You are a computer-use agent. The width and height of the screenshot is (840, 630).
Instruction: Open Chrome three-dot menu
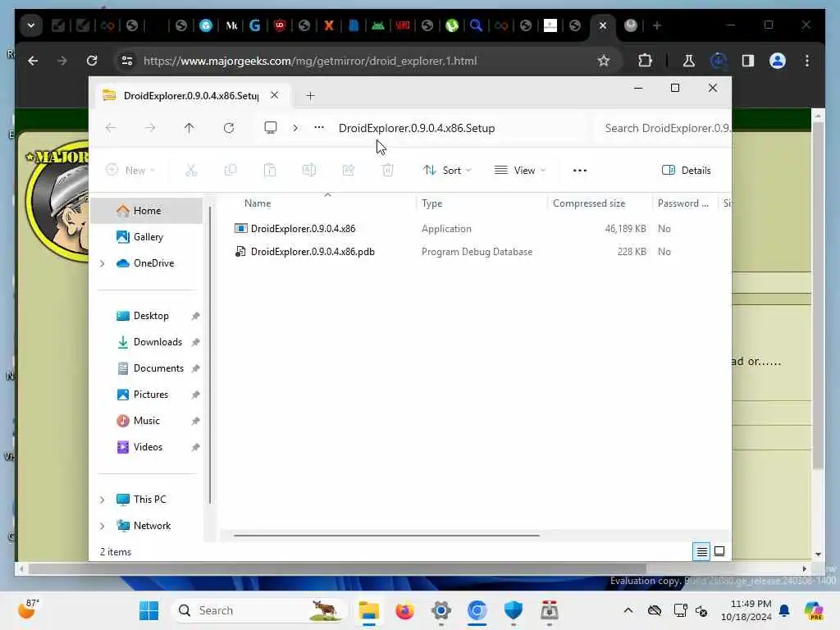coord(807,61)
